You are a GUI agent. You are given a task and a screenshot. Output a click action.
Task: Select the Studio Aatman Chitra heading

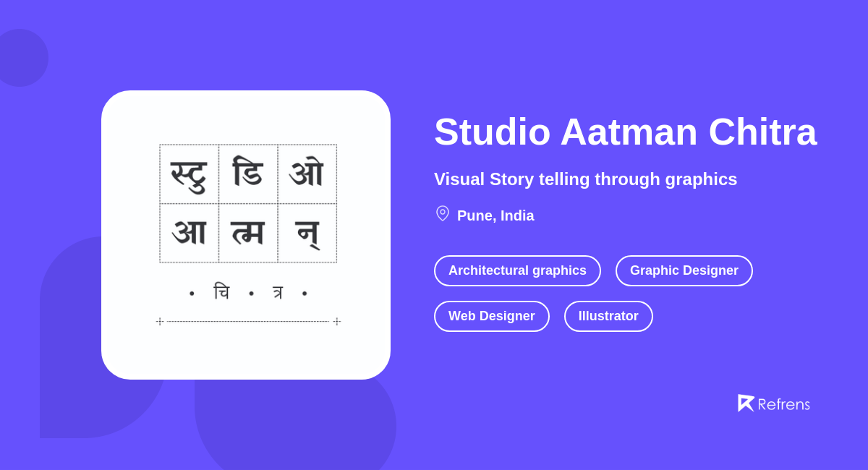625,132
